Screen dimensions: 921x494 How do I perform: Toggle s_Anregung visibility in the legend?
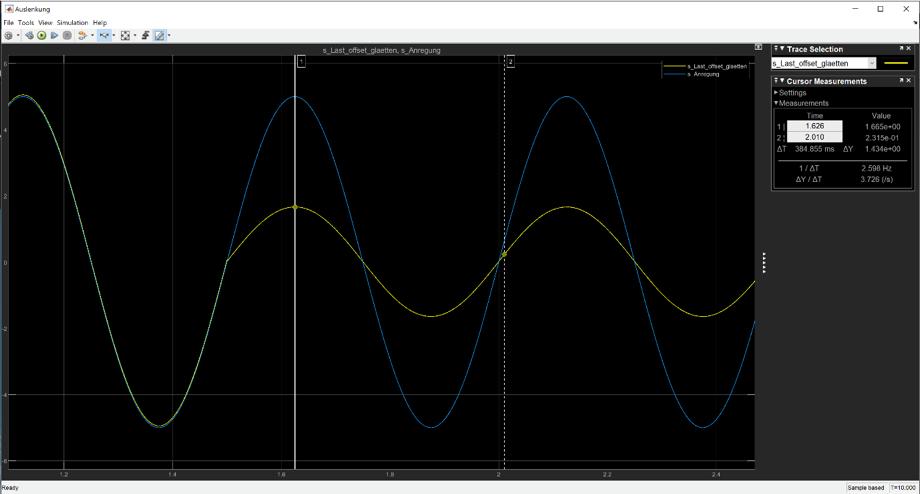pos(704,74)
